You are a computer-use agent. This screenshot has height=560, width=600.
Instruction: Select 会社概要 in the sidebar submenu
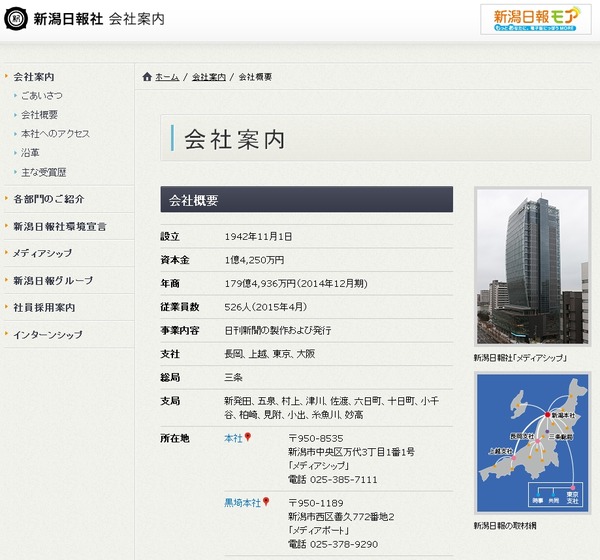[39, 115]
